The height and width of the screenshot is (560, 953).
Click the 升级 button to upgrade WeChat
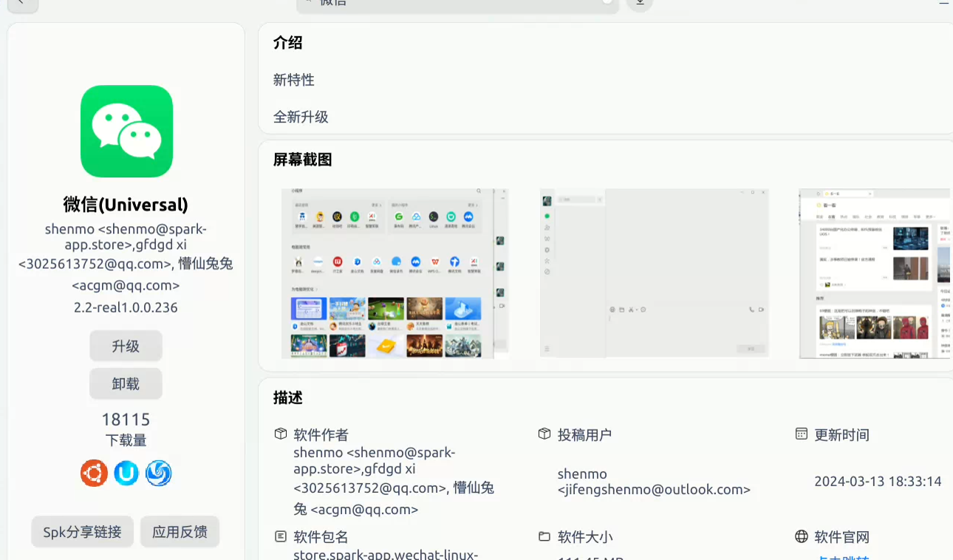126,346
